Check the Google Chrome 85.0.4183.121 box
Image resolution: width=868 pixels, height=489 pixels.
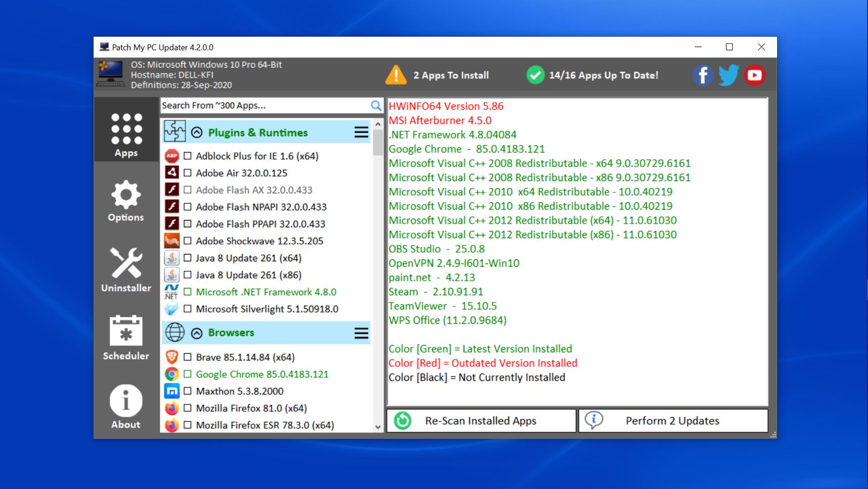click(x=187, y=374)
